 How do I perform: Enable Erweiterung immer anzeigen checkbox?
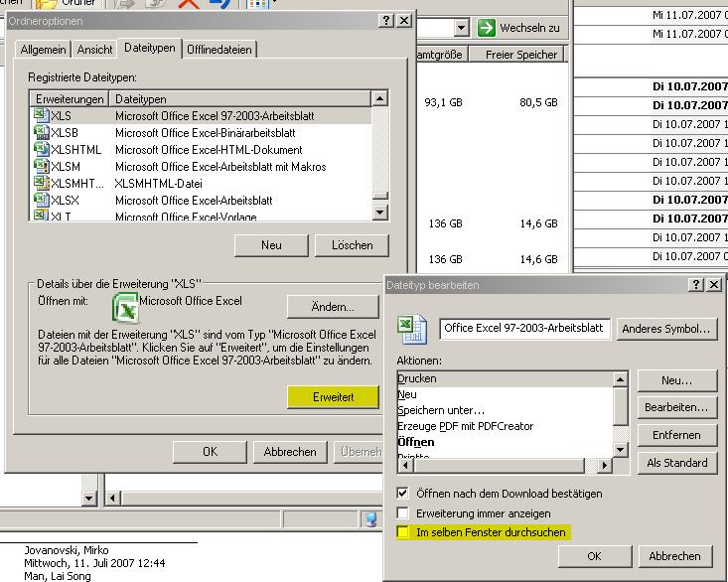click(402, 512)
